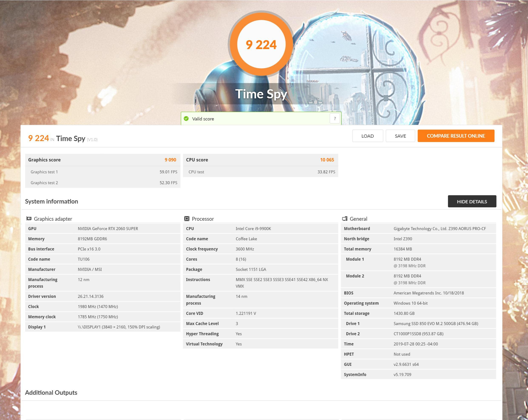This screenshot has height=420, width=528.
Task: Select the memory value 8192MB GDDR6
Action: [92, 239]
